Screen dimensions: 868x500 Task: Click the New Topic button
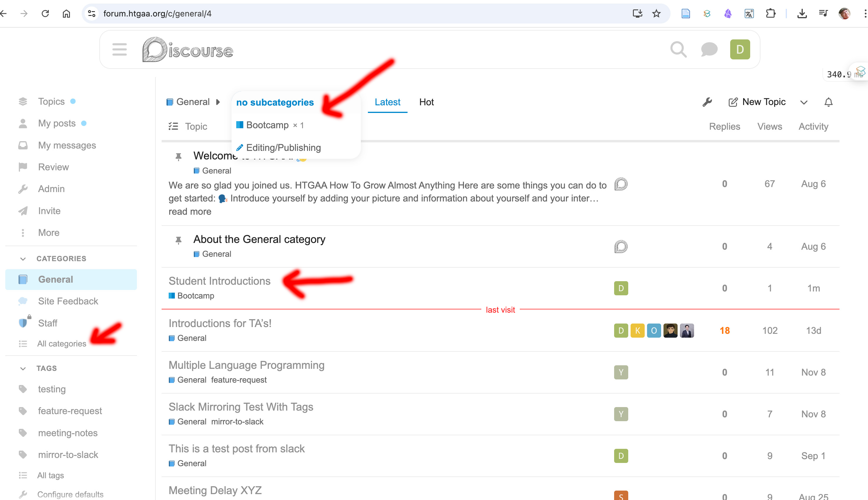(757, 102)
